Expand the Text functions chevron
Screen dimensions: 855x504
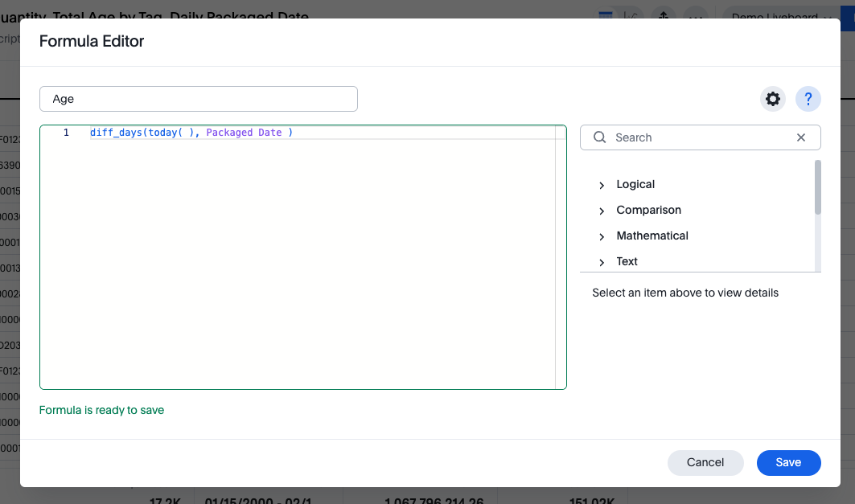coord(602,262)
